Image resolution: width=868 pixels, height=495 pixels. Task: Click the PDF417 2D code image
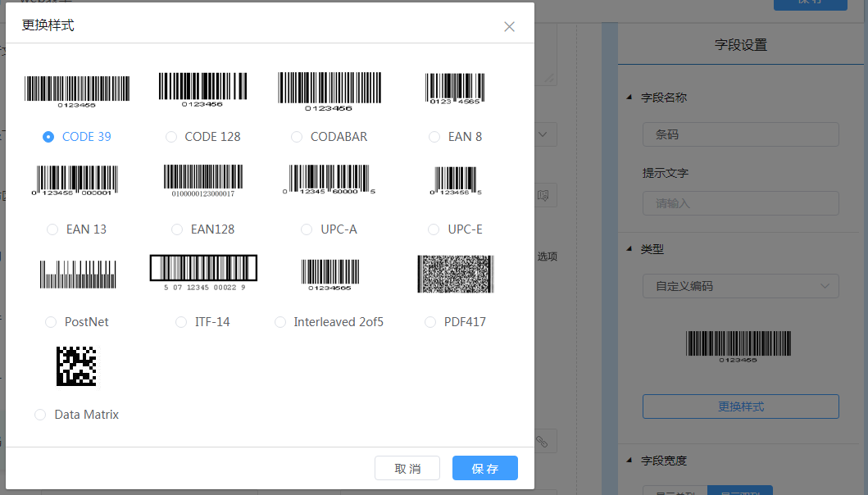pyautogui.click(x=456, y=274)
